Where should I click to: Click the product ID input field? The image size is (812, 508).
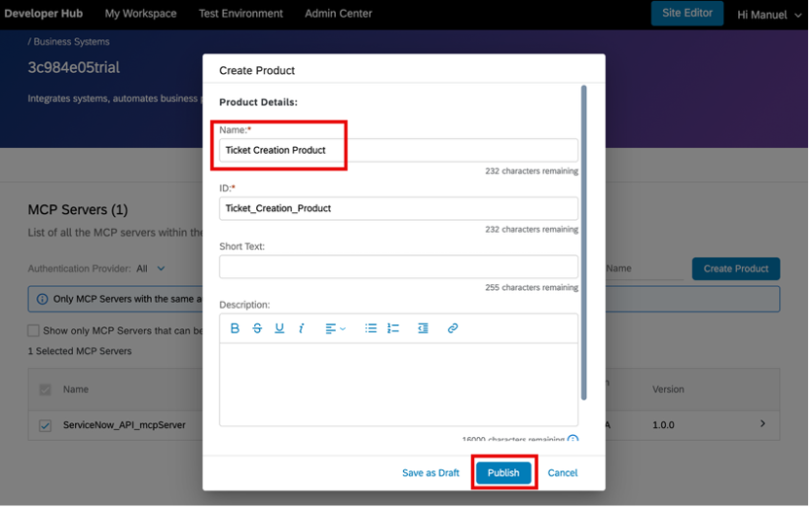(399, 208)
